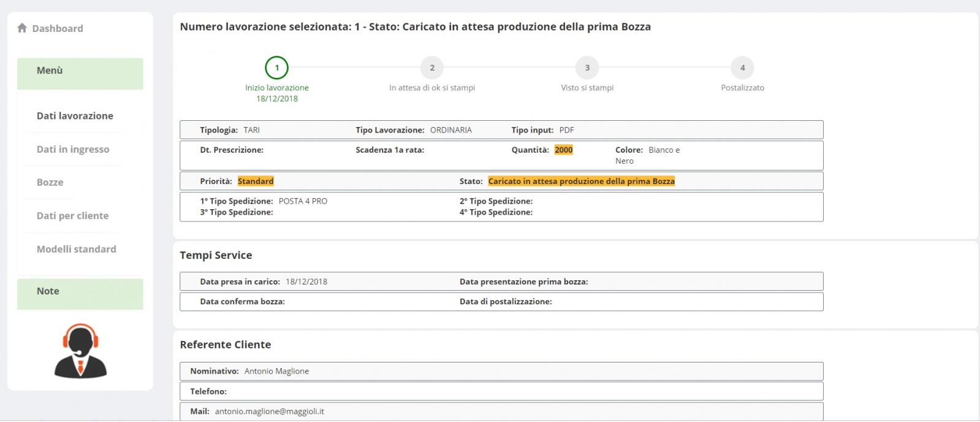This screenshot has height=422, width=980.
Task: Click the highlighted Standard priority value
Action: click(x=256, y=181)
